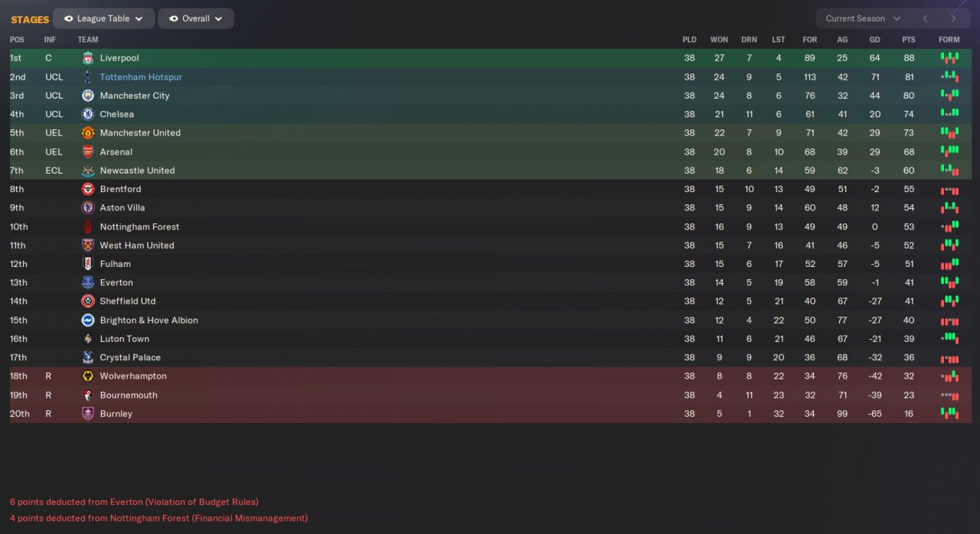Sort table by WON column header

(x=719, y=40)
